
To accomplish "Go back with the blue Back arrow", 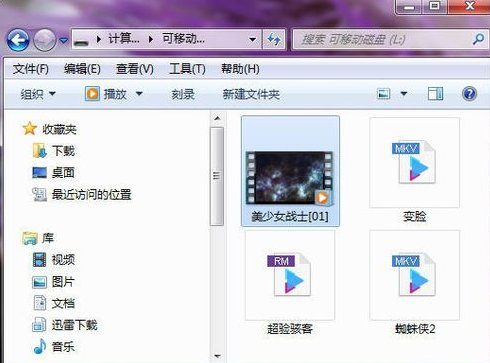I will point(18,40).
